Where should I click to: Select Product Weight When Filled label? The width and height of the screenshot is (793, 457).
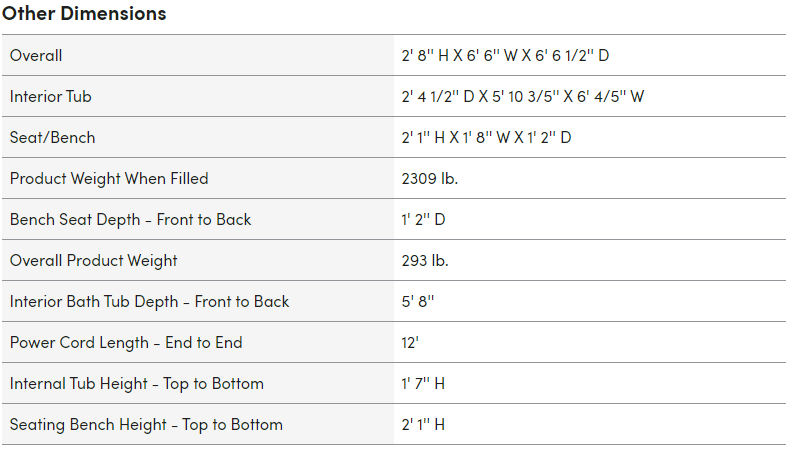pos(109,178)
